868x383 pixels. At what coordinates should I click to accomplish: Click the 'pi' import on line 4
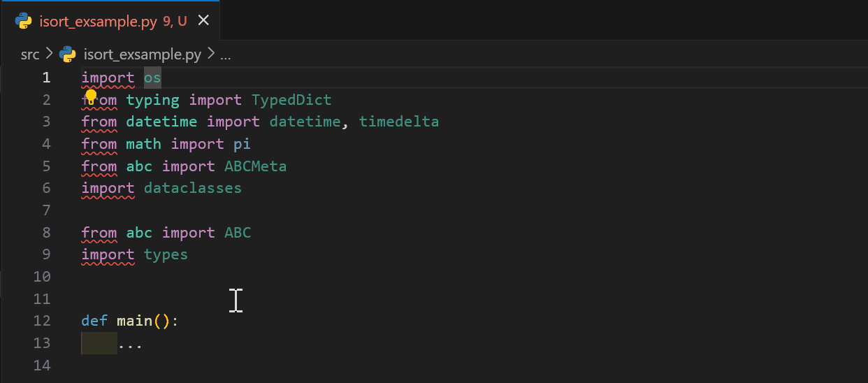click(x=242, y=145)
